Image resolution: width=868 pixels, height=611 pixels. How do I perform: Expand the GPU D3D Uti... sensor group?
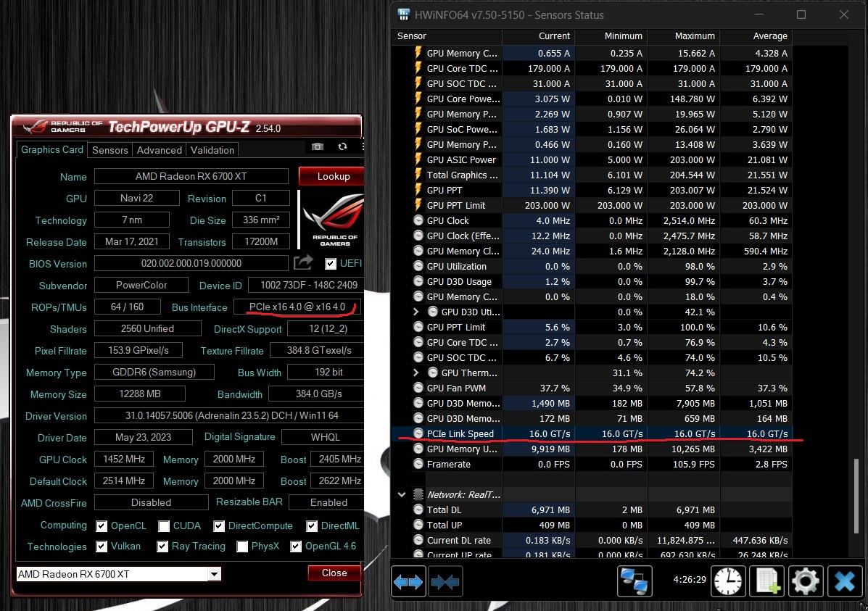pos(416,312)
